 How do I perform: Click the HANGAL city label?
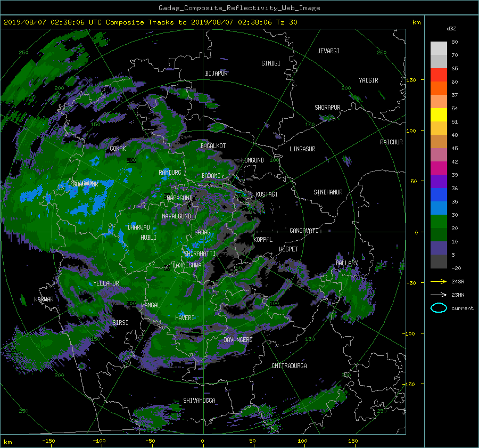pyautogui.click(x=150, y=305)
